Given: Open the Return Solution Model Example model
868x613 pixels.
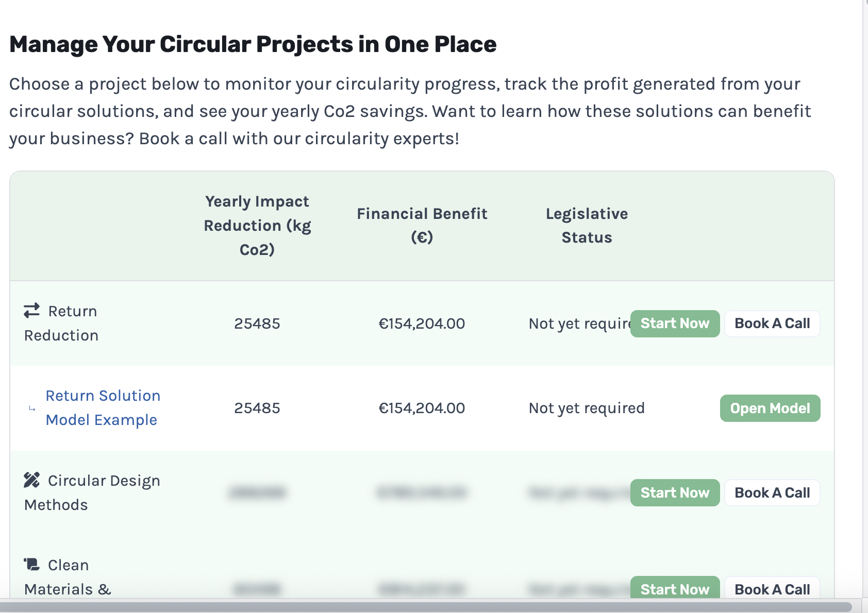Looking at the screenshot, I should (770, 408).
